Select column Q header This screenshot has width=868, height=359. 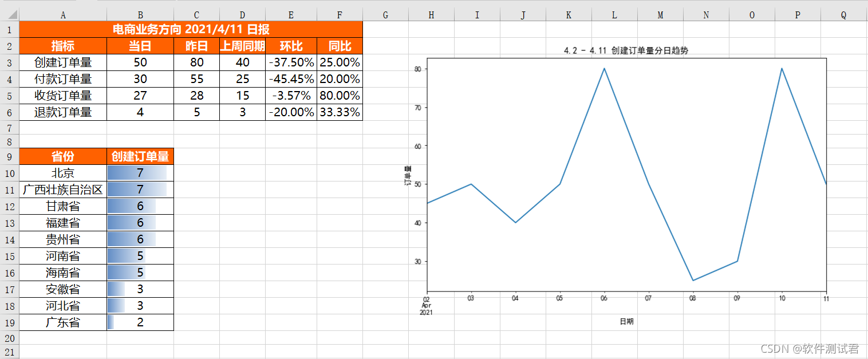tap(843, 15)
